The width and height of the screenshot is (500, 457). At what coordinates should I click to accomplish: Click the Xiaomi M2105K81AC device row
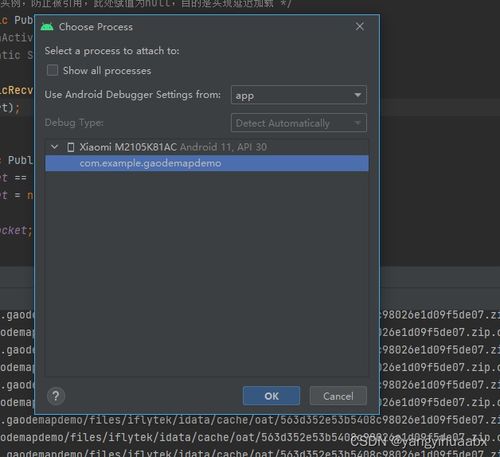click(x=207, y=147)
